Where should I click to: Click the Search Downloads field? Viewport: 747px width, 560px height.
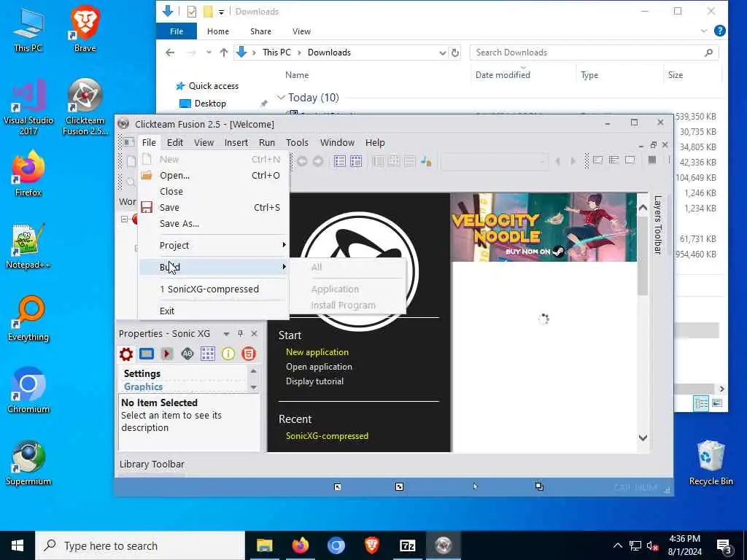tap(594, 52)
